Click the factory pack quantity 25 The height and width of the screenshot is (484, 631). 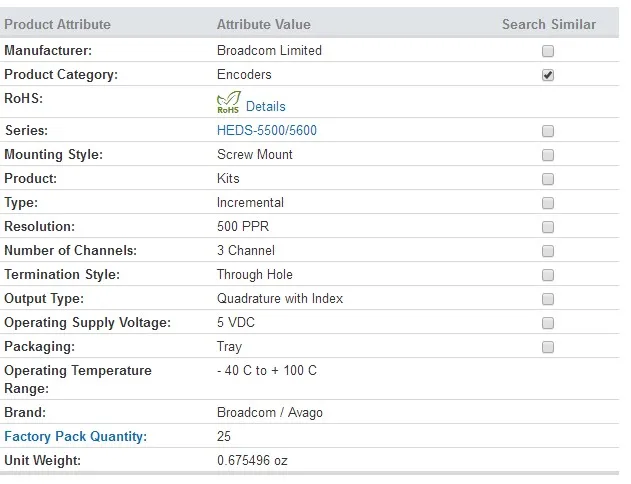click(x=224, y=437)
